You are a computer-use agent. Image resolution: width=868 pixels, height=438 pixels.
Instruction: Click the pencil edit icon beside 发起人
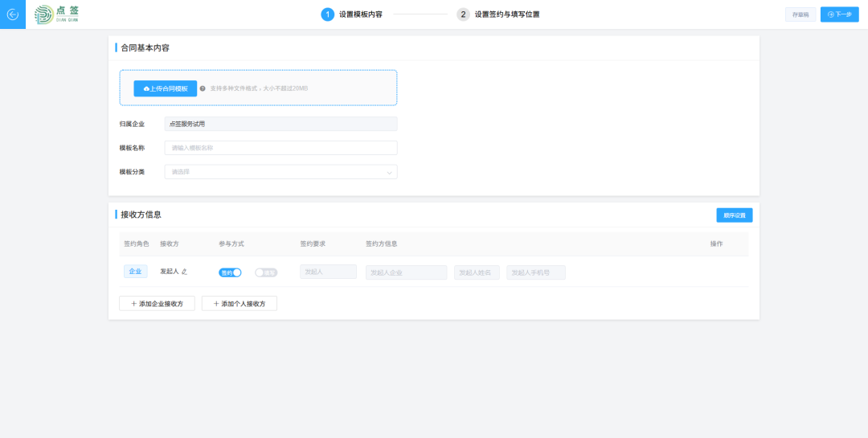click(184, 272)
